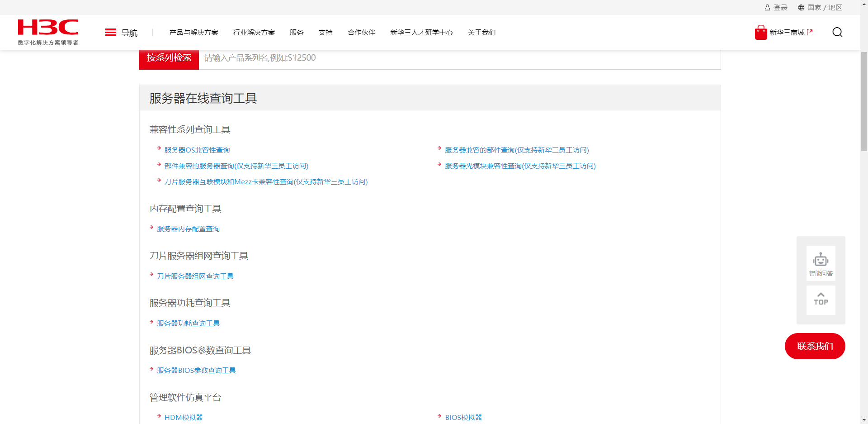Click 国家 / 地区 selector text
The image size is (868, 424).
tap(825, 8)
